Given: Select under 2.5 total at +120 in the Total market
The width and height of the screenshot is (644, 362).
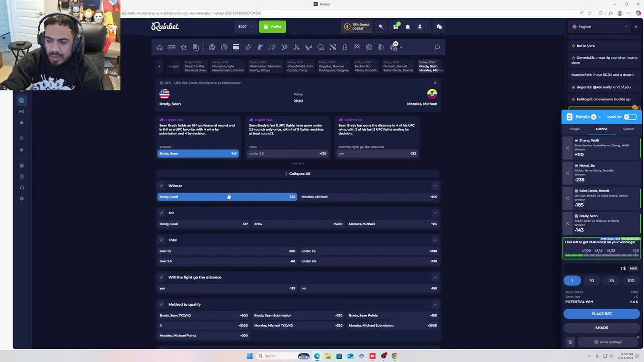Looking at the screenshot, I should (369, 261).
